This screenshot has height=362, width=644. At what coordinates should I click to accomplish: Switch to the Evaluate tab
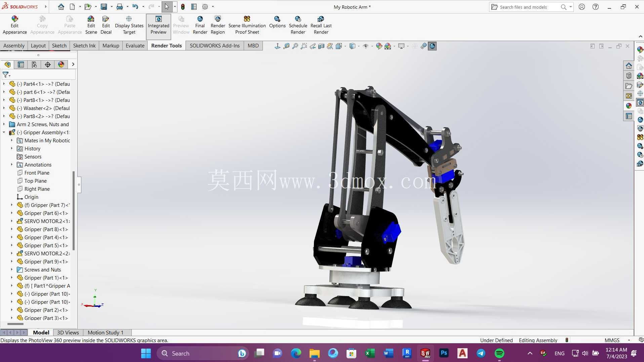pos(135,45)
